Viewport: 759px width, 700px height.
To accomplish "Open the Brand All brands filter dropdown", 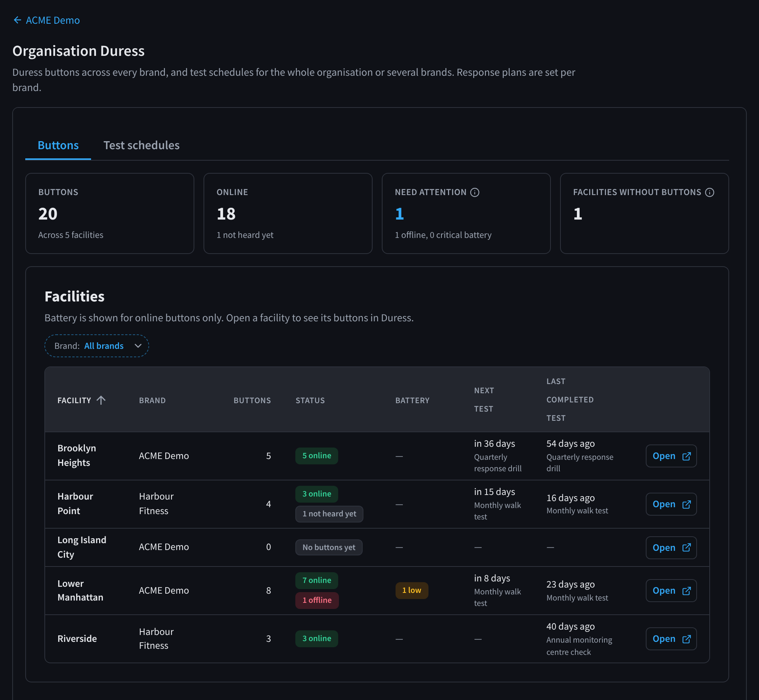I will tap(97, 346).
